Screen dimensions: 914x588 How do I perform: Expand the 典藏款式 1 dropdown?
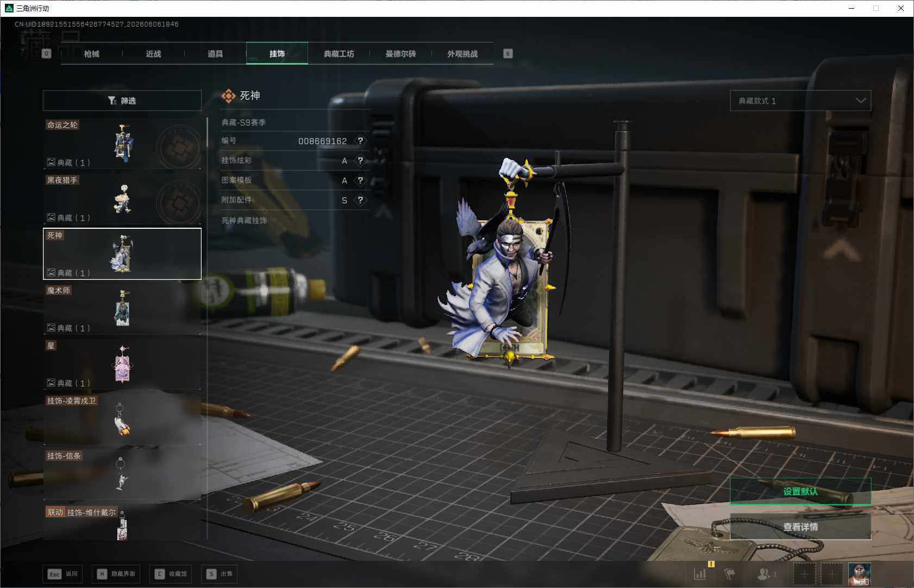pyautogui.click(x=800, y=101)
